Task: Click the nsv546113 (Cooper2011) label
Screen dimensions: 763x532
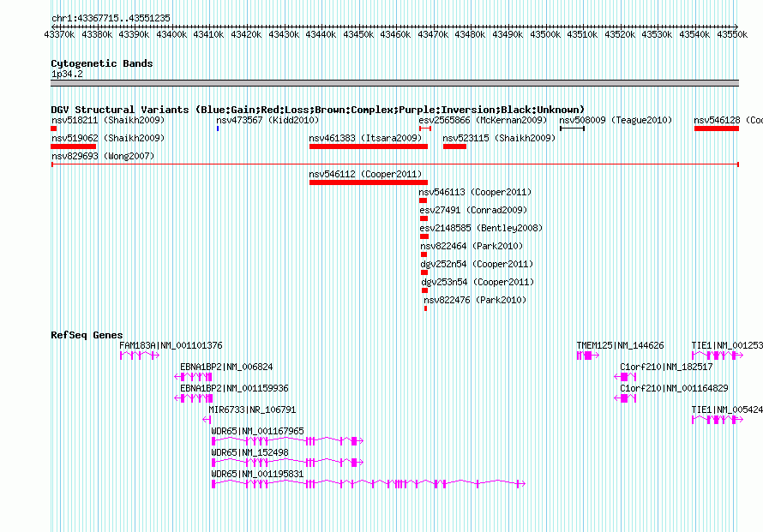Action: [475, 192]
